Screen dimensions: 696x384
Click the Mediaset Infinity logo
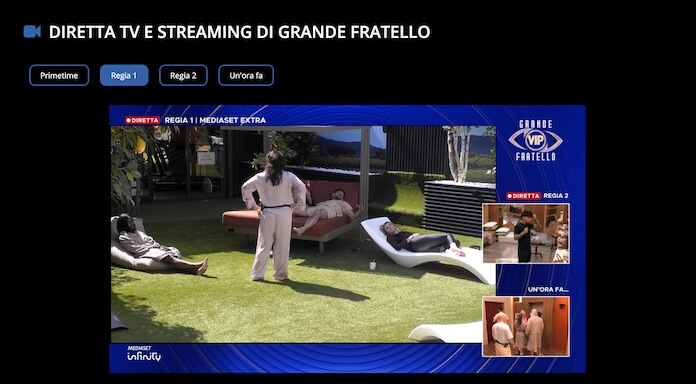tap(144, 354)
